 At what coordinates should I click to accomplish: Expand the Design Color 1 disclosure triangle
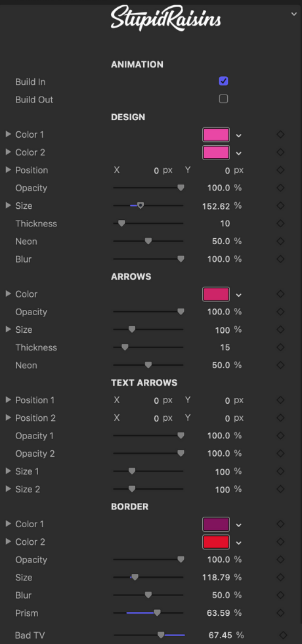coord(8,134)
